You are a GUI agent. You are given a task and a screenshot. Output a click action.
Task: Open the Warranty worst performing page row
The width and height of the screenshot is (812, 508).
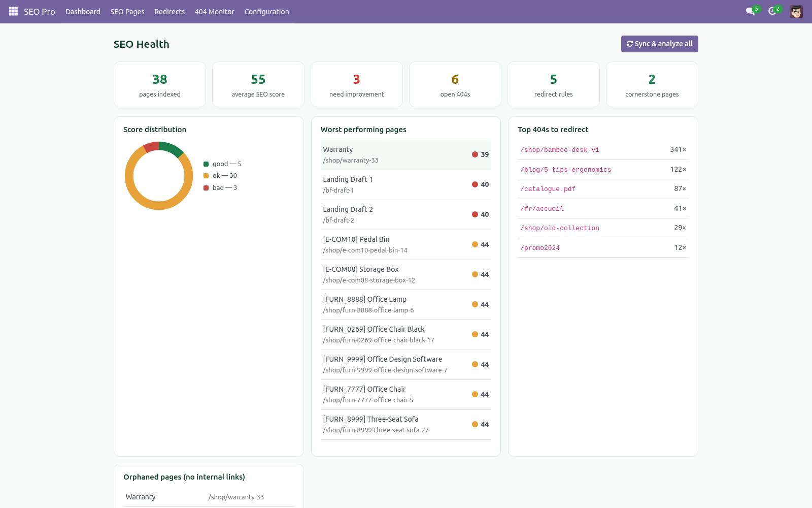(x=406, y=155)
